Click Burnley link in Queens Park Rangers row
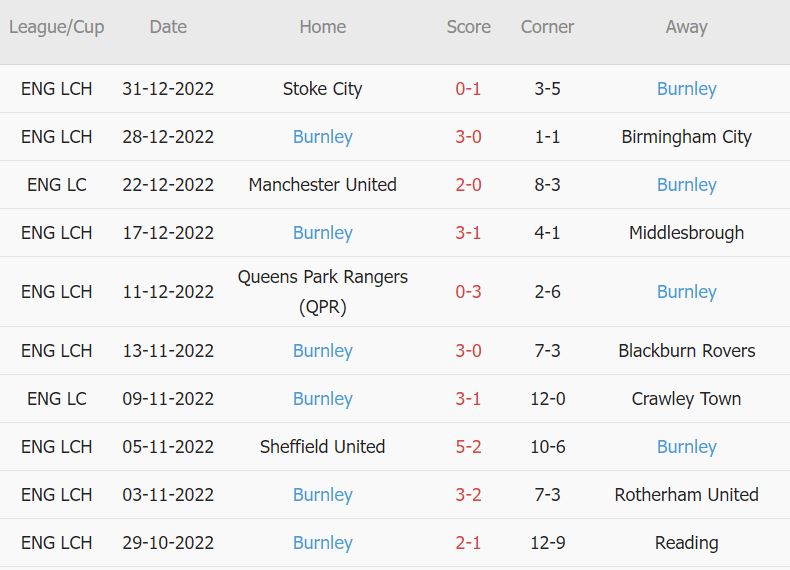Viewport: 790px width, 570px height. pos(686,292)
